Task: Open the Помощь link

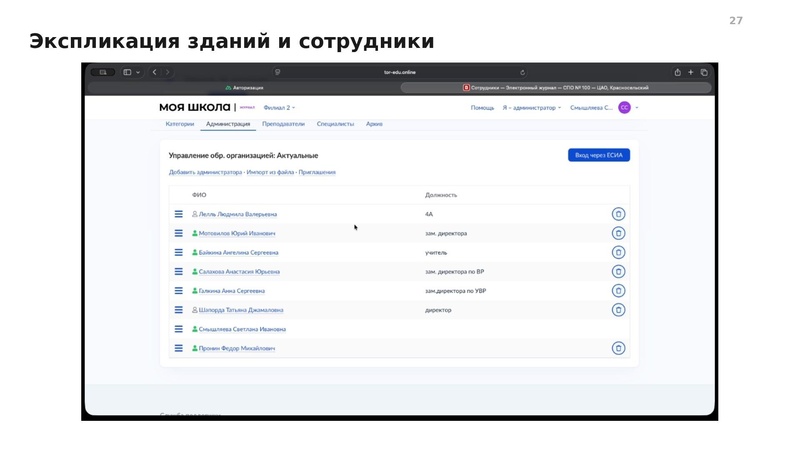Action: 482,108
